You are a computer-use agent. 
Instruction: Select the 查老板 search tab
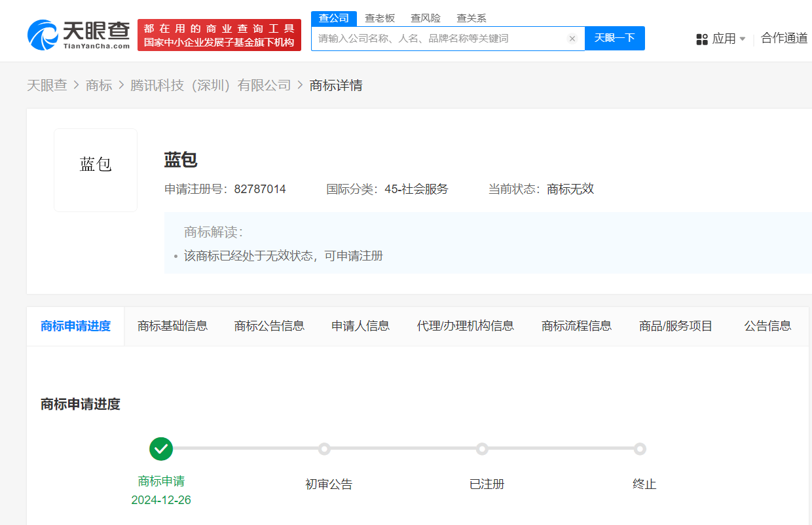click(x=380, y=18)
